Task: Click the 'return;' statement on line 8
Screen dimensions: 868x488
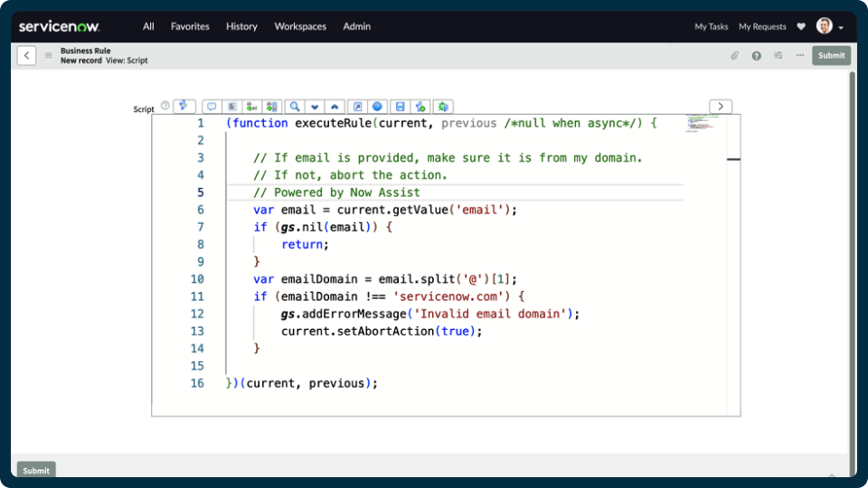Action: [305, 245]
